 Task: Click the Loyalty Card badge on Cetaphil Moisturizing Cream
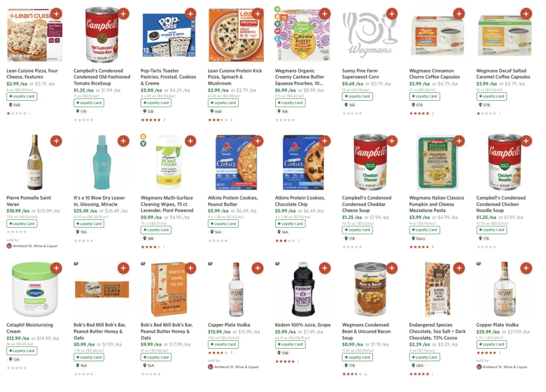[21, 350]
